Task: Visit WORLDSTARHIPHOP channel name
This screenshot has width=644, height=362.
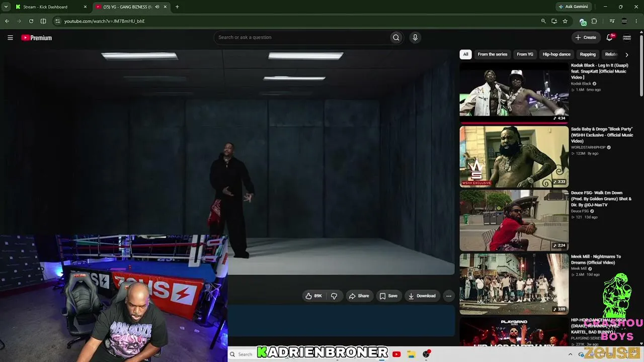Action: tap(588, 147)
